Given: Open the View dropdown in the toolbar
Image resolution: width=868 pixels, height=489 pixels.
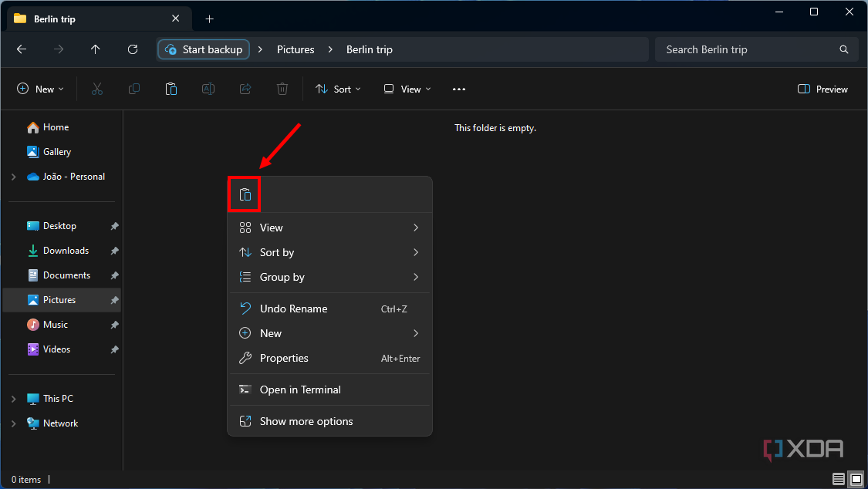Looking at the screenshot, I should click(x=406, y=89).
